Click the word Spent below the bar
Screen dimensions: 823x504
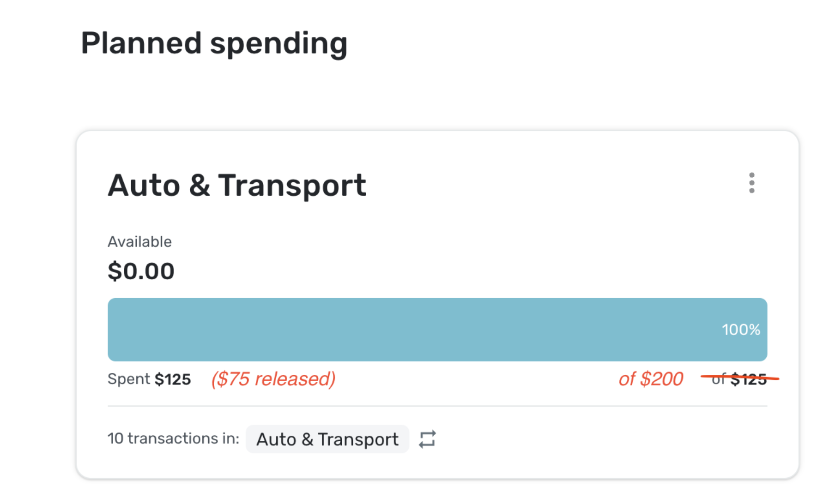coord(129,379)
